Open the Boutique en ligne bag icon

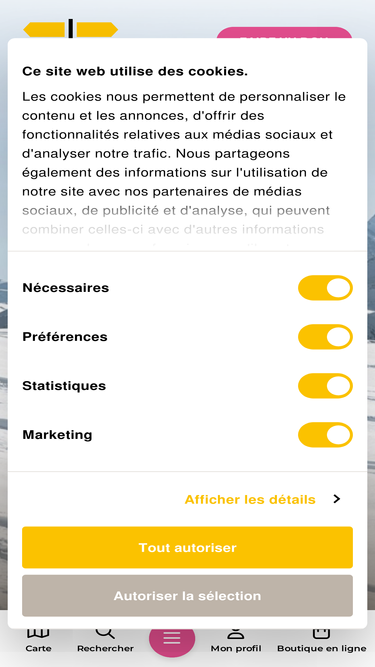[x=321, y=633]
